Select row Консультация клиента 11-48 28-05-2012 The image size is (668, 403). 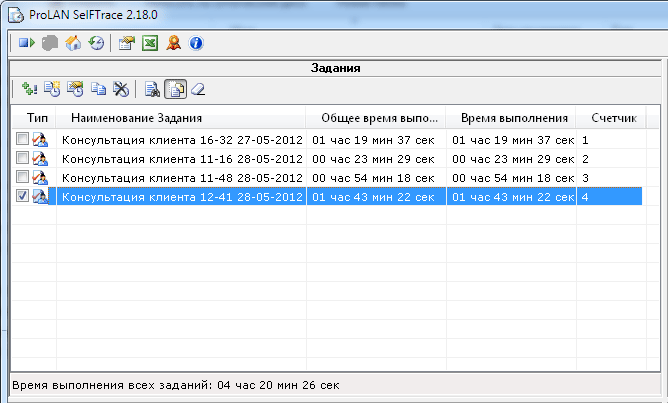click(x=182, y=178)
